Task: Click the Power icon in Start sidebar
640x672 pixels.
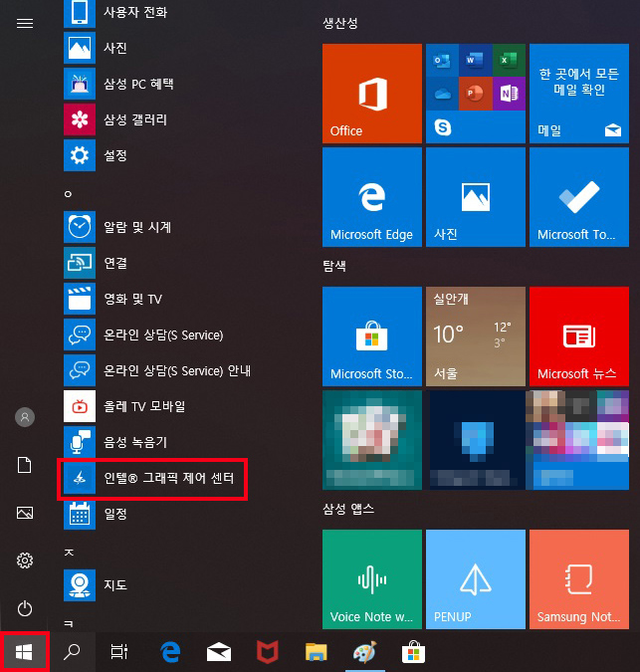Action: point(25,608)
